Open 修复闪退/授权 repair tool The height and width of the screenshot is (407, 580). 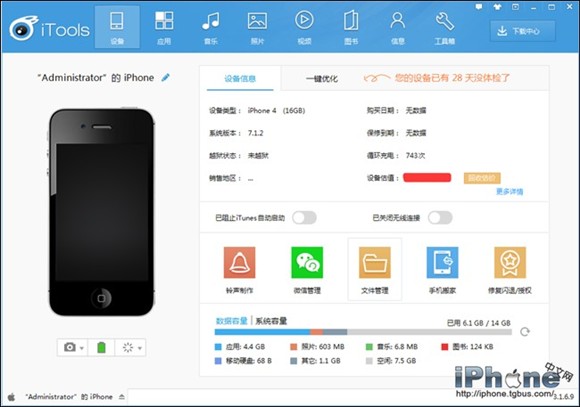(x=510, y=270)
